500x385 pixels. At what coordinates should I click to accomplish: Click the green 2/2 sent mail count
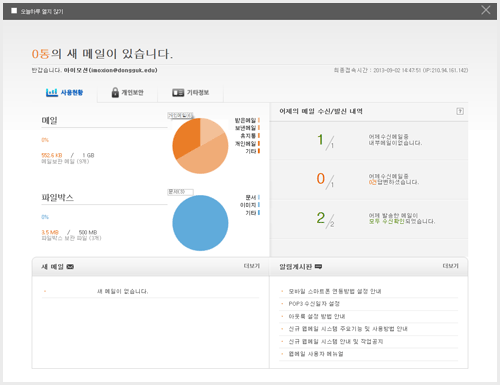coord(326,220)
